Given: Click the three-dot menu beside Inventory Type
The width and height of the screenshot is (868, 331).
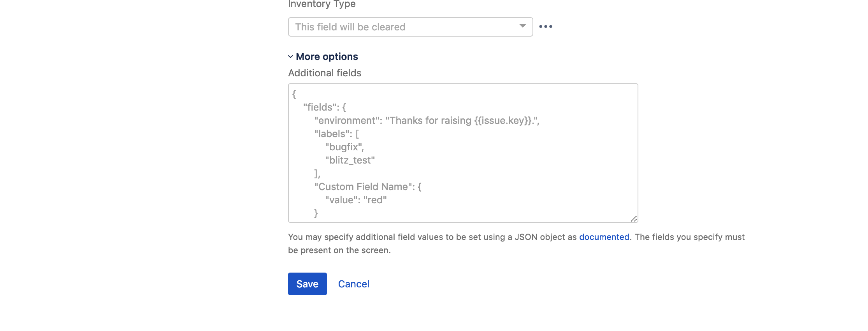Looking at the screenshot, I should point(546,26).
